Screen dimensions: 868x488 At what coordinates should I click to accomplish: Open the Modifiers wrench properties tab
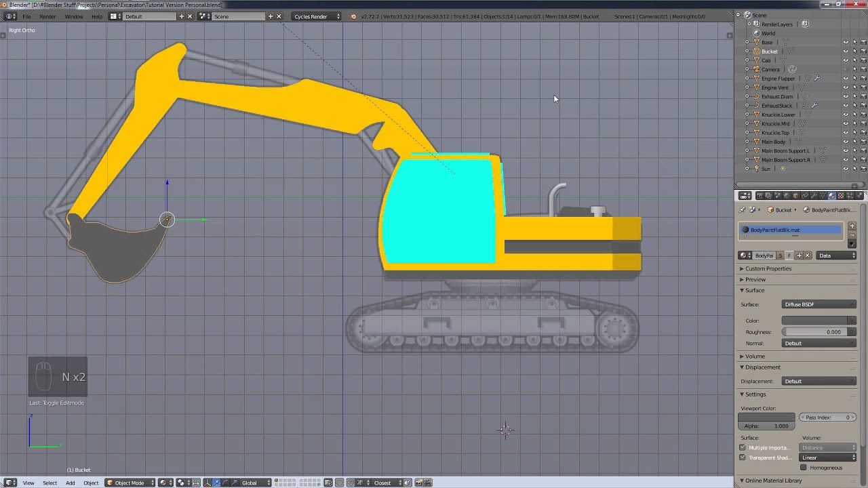click(814, 196)
